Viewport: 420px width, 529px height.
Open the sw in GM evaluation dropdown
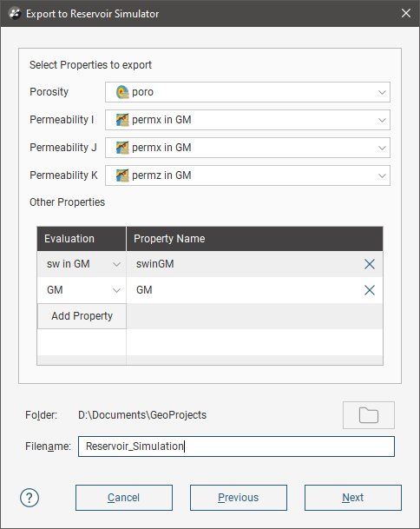point(82,264)
